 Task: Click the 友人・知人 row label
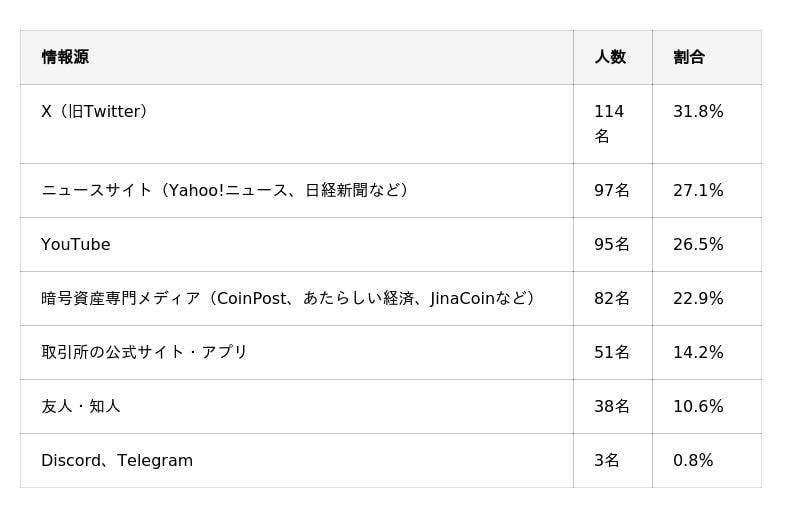pos(81,406)
